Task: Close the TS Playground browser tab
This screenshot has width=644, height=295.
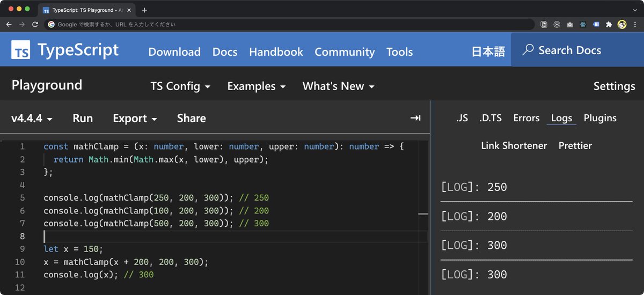Action: (x=129, y=10)
